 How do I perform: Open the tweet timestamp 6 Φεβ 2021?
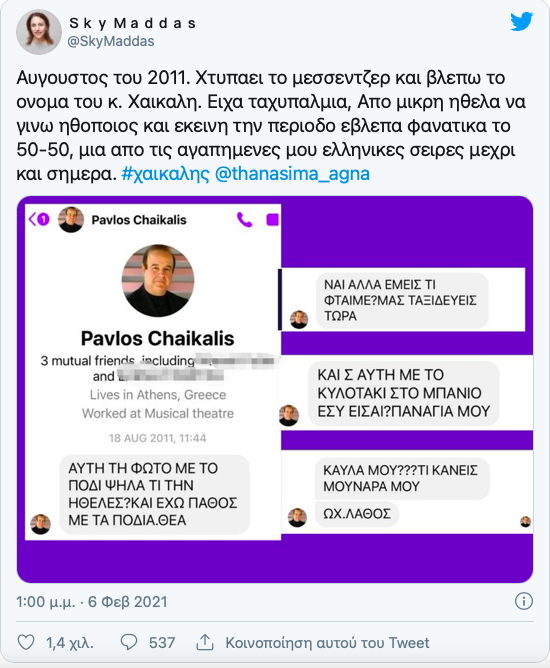tap(127, 602)
